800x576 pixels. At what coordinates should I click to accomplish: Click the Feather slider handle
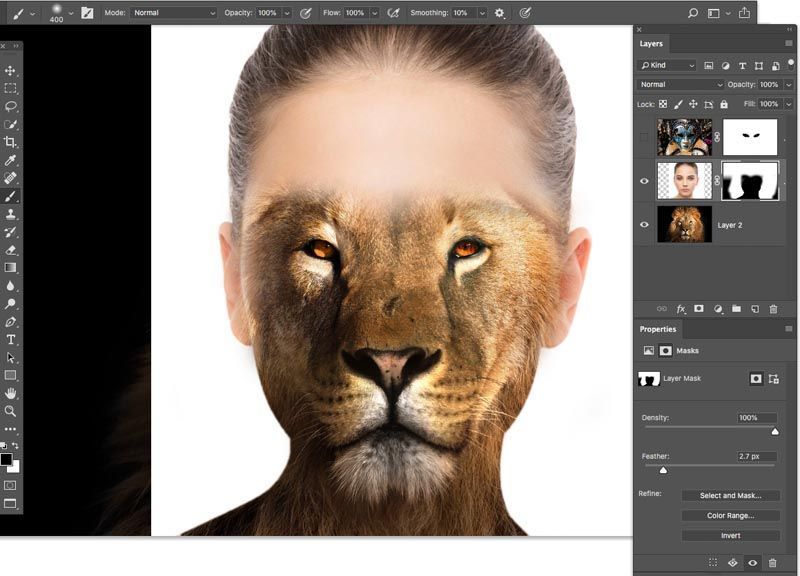click(663, 469)
